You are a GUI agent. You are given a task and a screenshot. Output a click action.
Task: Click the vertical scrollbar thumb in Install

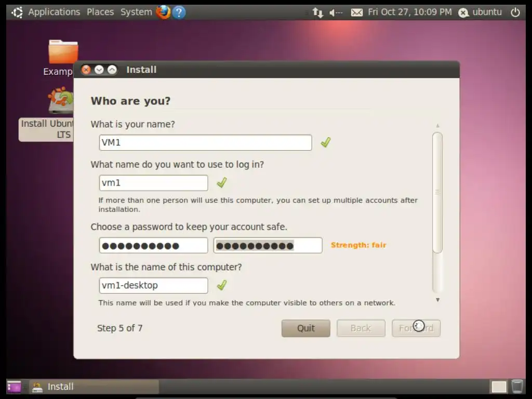[x=437, y=193]
